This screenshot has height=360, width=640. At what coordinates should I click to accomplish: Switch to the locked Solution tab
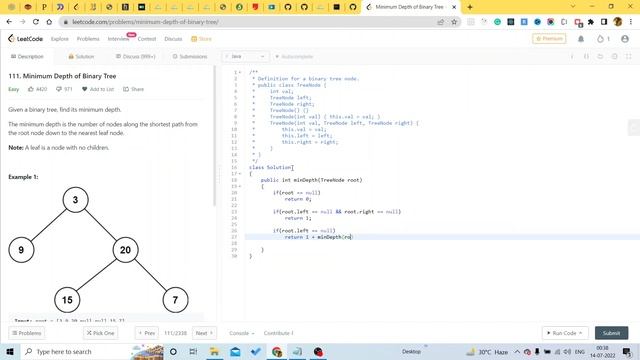(81, 56)
